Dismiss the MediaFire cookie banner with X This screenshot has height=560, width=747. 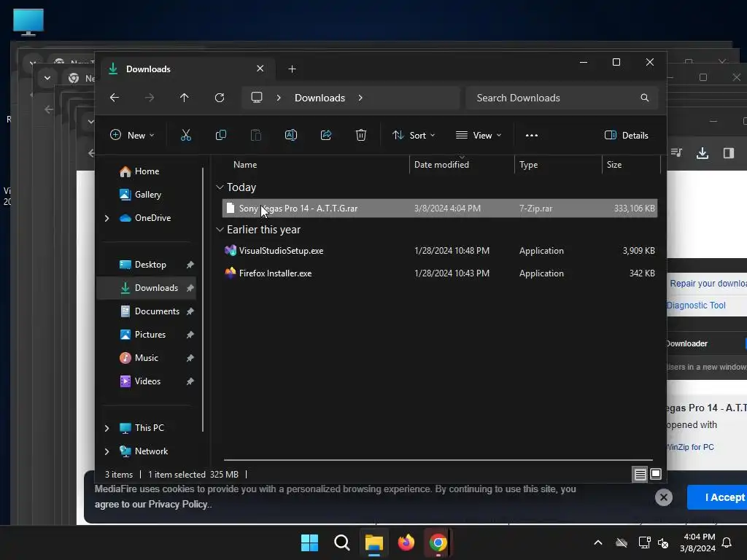pos(664,497)
